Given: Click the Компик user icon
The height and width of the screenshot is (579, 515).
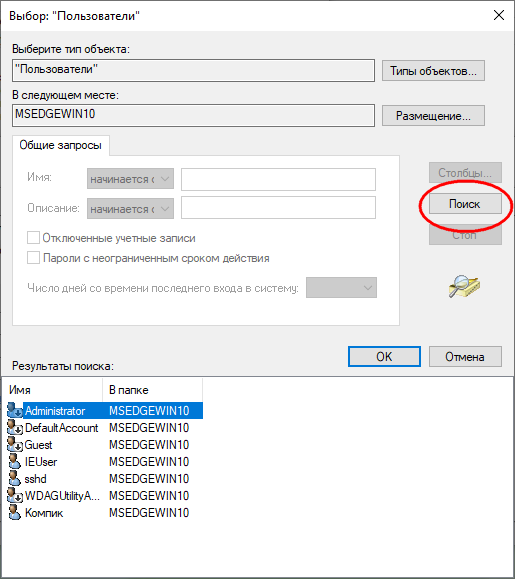Looking at the screenshot, I should pos(15,513).
